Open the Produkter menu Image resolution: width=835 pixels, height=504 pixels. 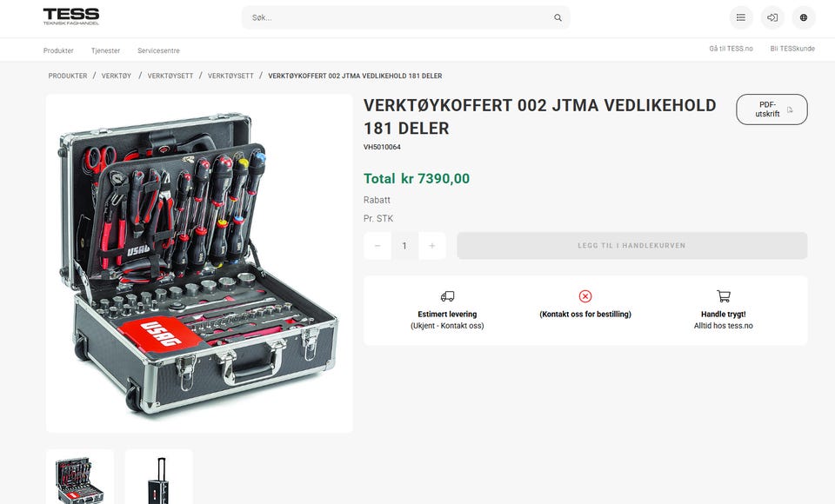(x=58, y=50)
